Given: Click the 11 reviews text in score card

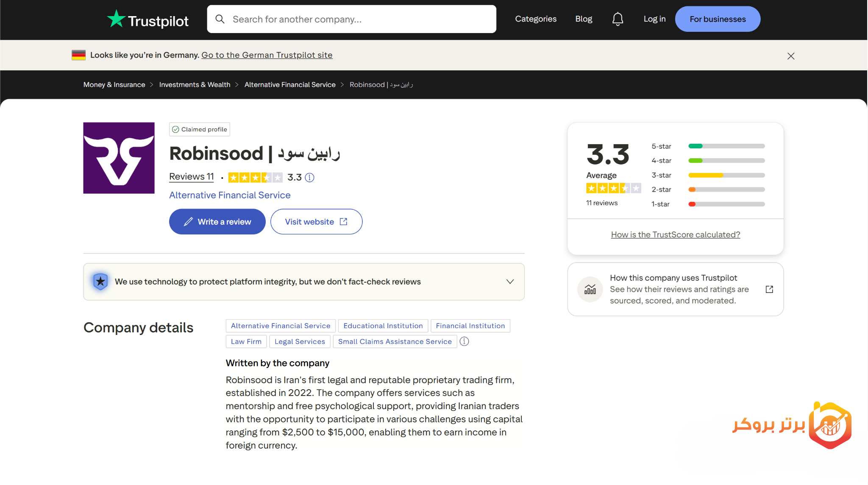Looking at the screenshot, I should pyautogui.click(x=602, y=203).
